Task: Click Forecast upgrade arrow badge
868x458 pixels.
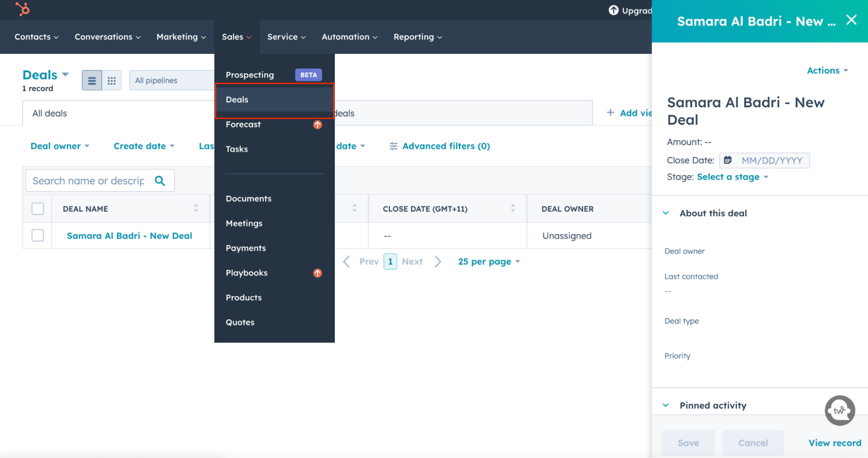Action: click(x=318, y=125)
